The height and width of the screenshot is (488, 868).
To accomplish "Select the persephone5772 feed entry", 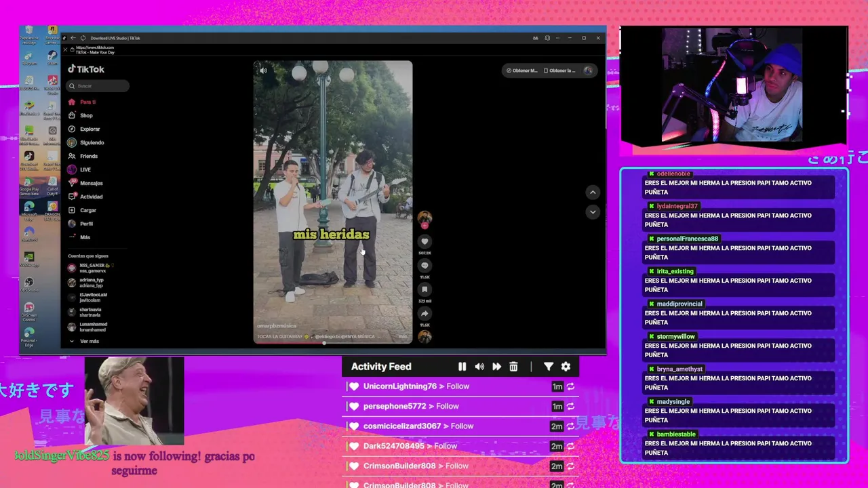I will pyautogui.click(x=461, y=406).
